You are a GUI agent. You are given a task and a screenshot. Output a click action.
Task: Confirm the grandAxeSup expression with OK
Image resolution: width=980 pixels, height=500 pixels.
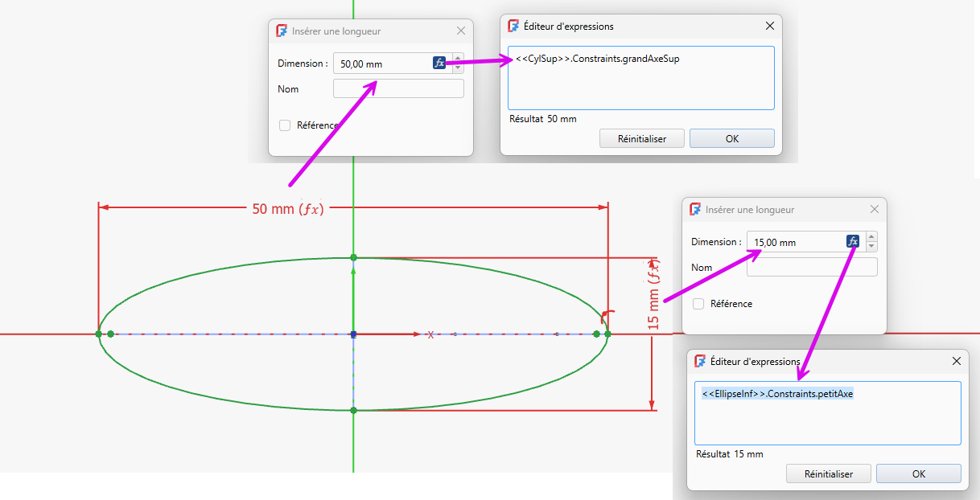731,138
